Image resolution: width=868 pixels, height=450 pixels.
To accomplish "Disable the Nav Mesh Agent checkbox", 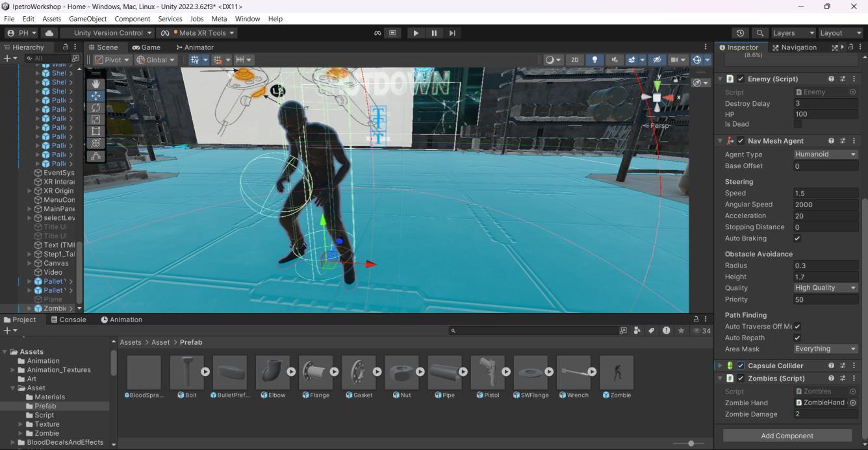I will (x=741, y=141).
